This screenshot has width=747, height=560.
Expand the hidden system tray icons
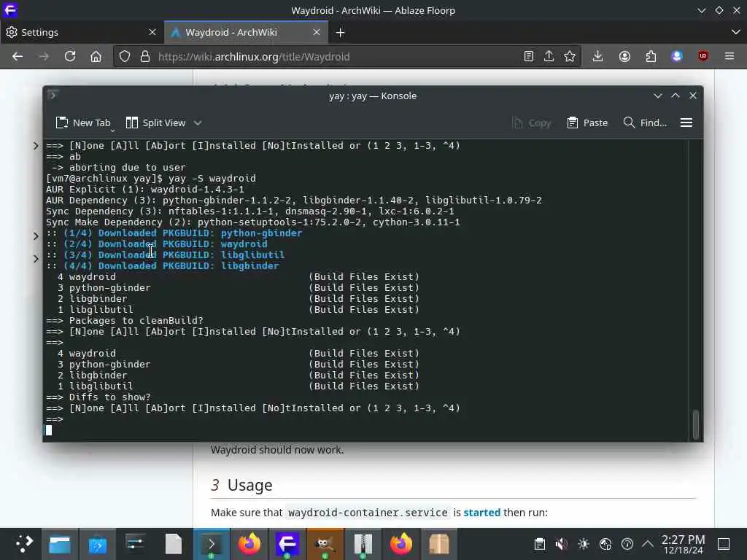click(648, 544)
